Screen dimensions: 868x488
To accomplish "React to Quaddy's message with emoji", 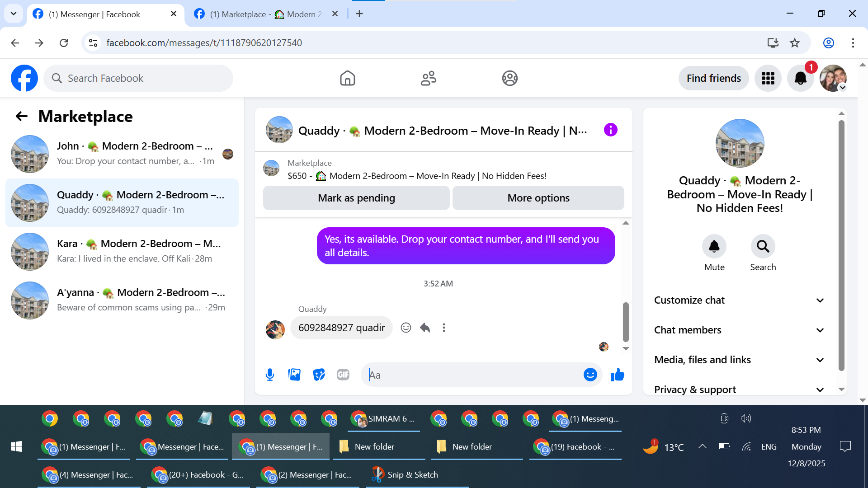I will pos(406,328).
